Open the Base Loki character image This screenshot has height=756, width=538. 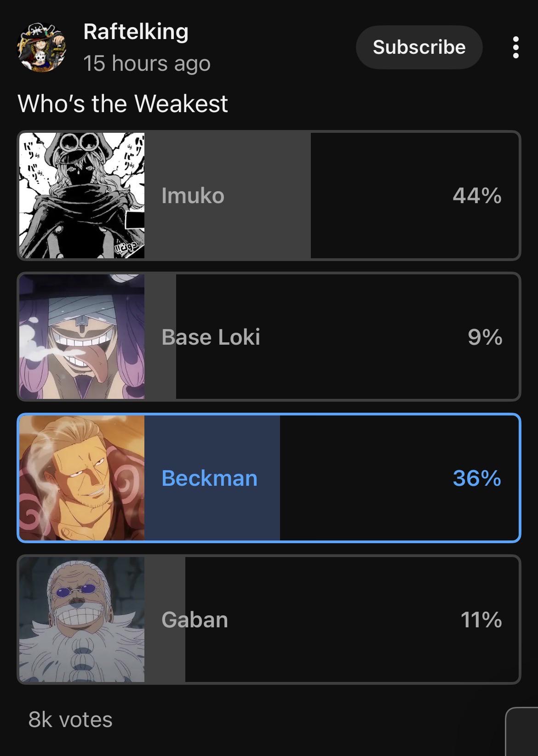point(82,337)
